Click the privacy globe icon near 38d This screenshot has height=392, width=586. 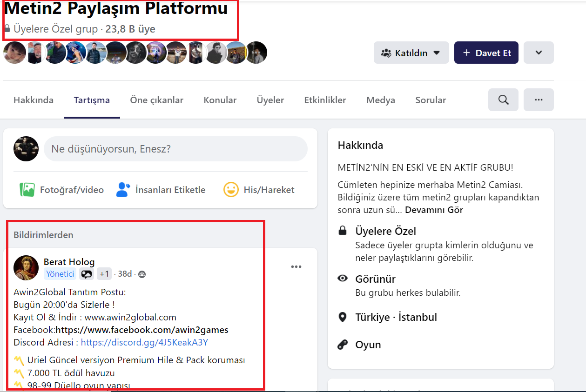click(141, 274)
